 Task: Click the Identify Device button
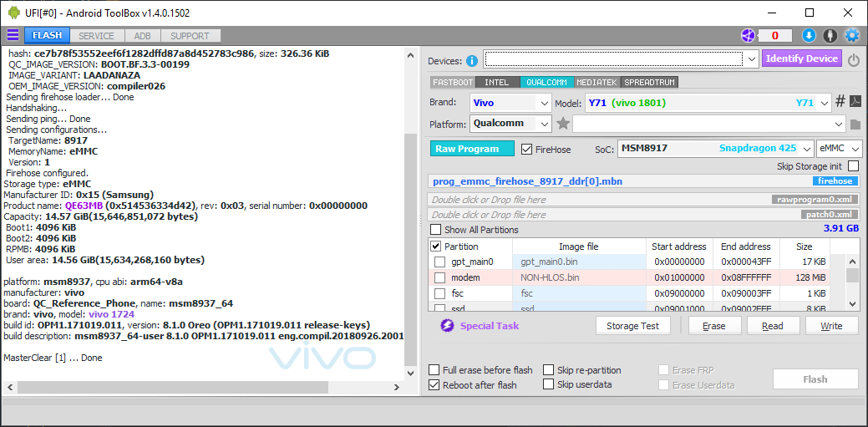[x=801, y=58]
